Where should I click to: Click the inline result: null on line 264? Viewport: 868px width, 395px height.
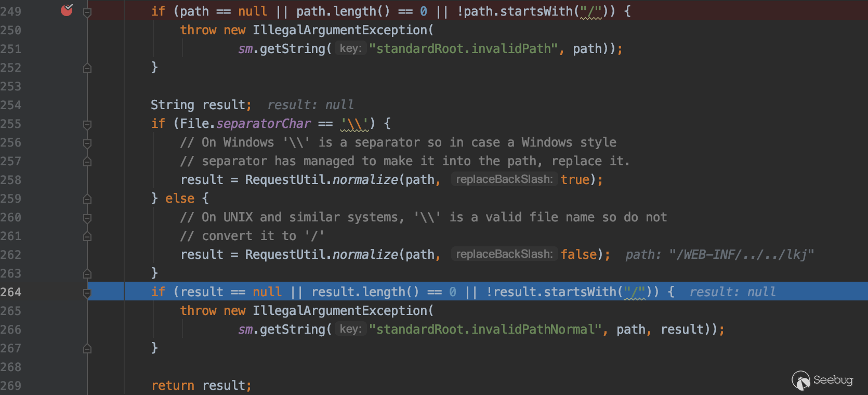(x=733, y=292)
